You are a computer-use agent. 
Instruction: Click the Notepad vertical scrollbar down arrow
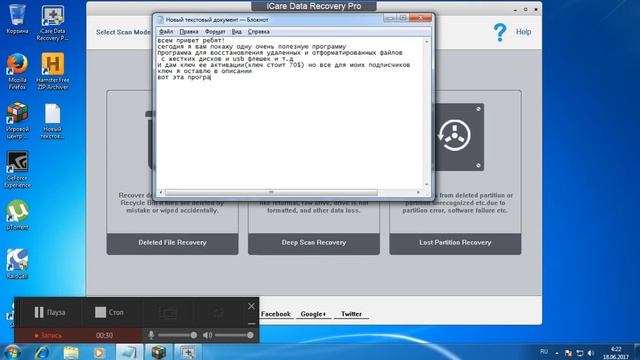coord(427,184)
